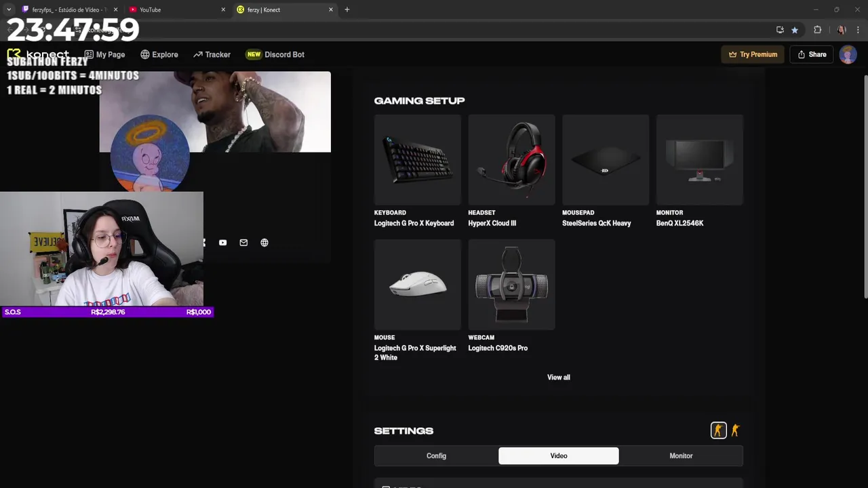Switch to the YouTube browser tab
The image size is (868, 488).
pyautogui.click(x=178, y=9)
